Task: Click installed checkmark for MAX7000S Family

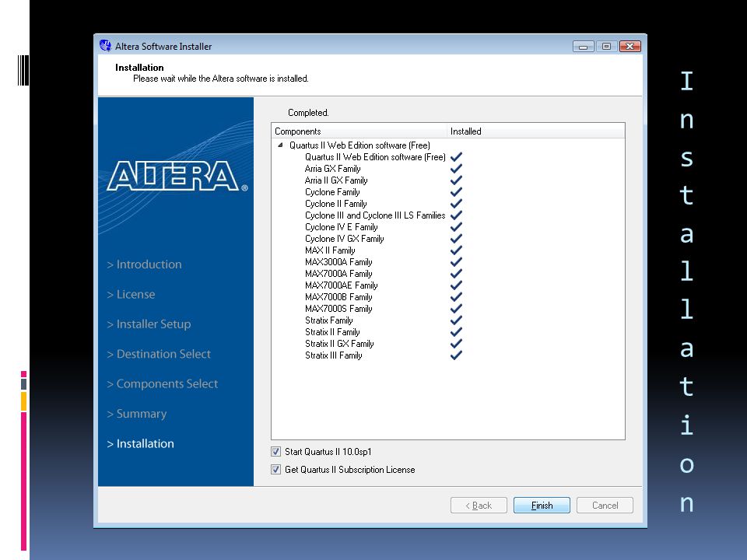Action: (x=456, y=309)
